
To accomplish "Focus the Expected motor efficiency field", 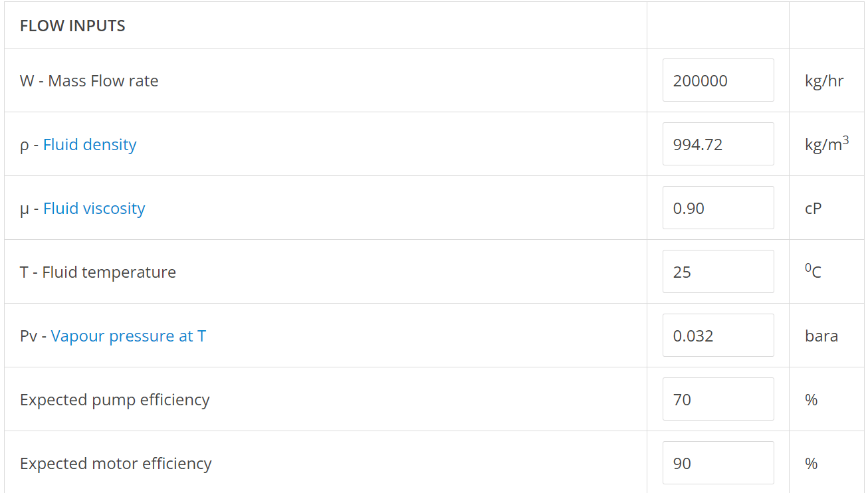I will [x=718, y=463].
